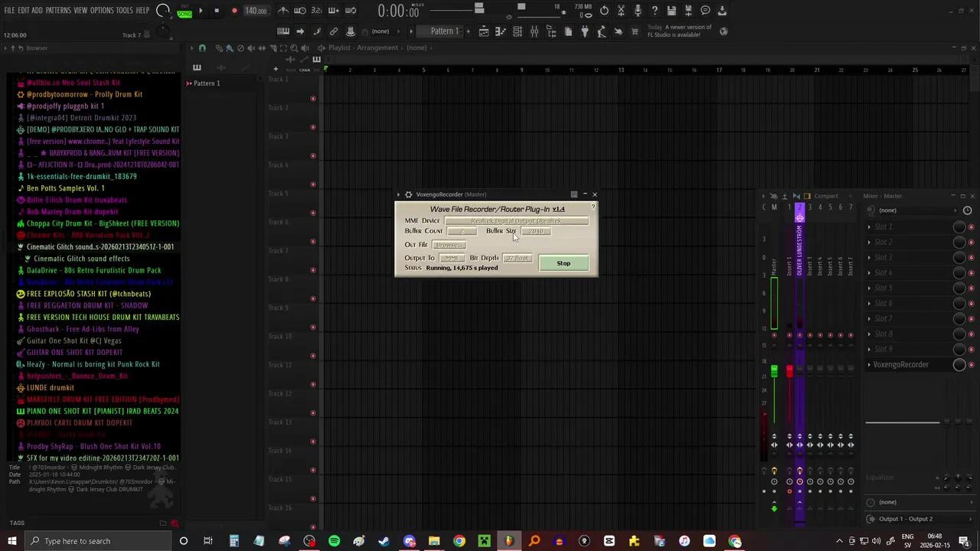Mute Track 9 in playlist
Viewport: 980px width, 551px height.
(x=312, y=327)
